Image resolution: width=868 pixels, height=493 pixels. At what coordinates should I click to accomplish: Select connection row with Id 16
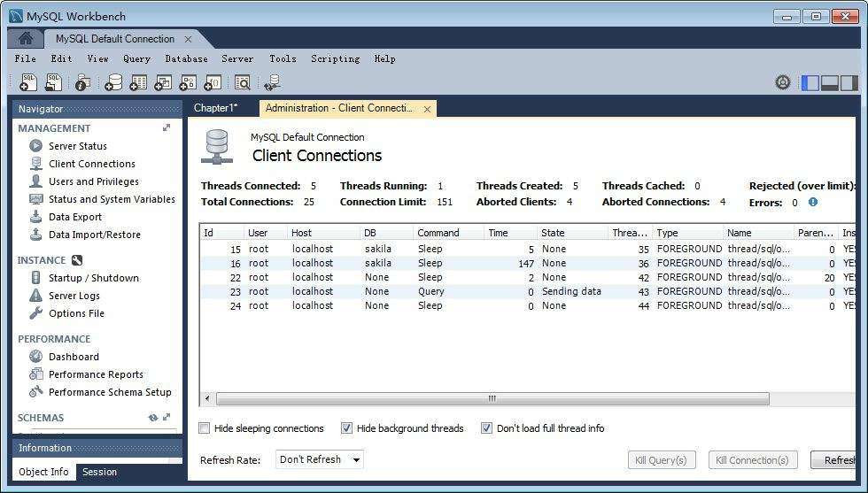coord(527,264)
